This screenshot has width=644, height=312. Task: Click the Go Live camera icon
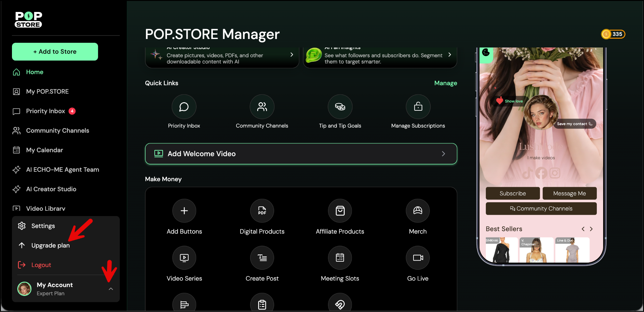(x=418, y=258)
